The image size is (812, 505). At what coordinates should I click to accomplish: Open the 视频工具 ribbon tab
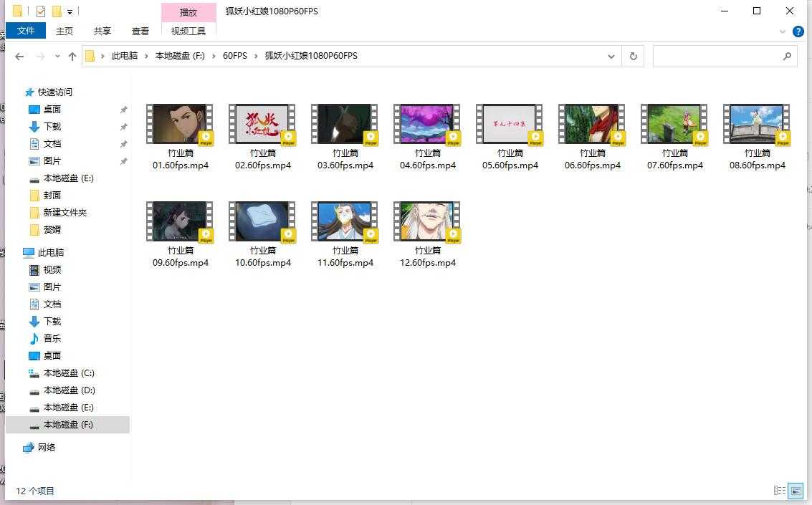pos(188,31)
